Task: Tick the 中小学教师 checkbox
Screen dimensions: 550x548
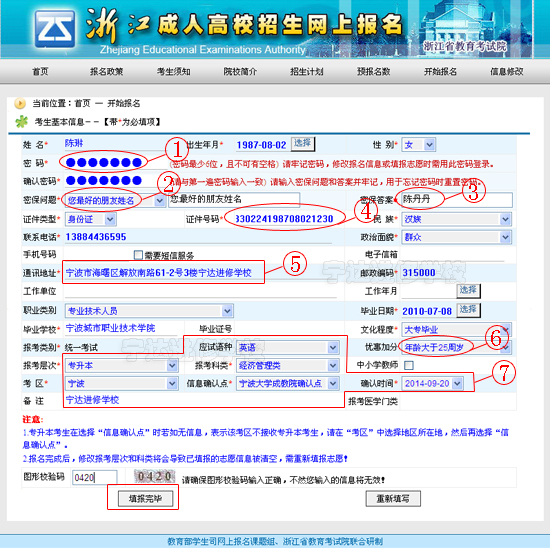Action: tap(409, 366)
